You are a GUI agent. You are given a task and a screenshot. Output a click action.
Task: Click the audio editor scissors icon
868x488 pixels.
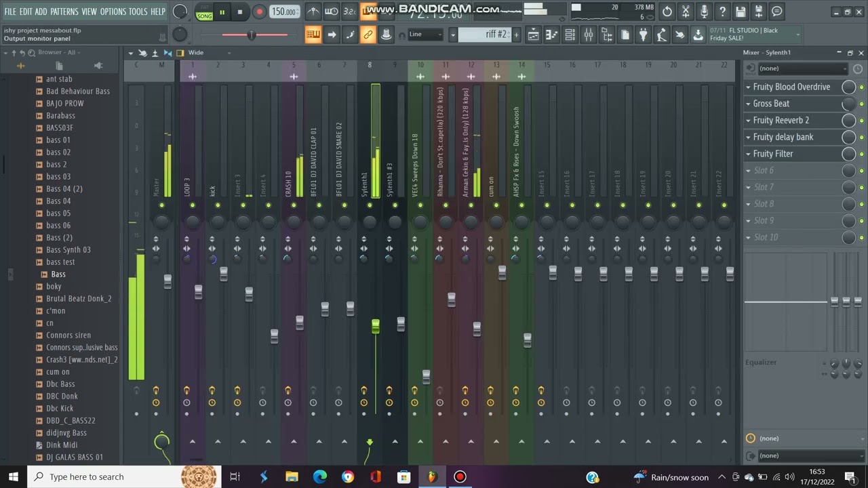pos(686,12)
